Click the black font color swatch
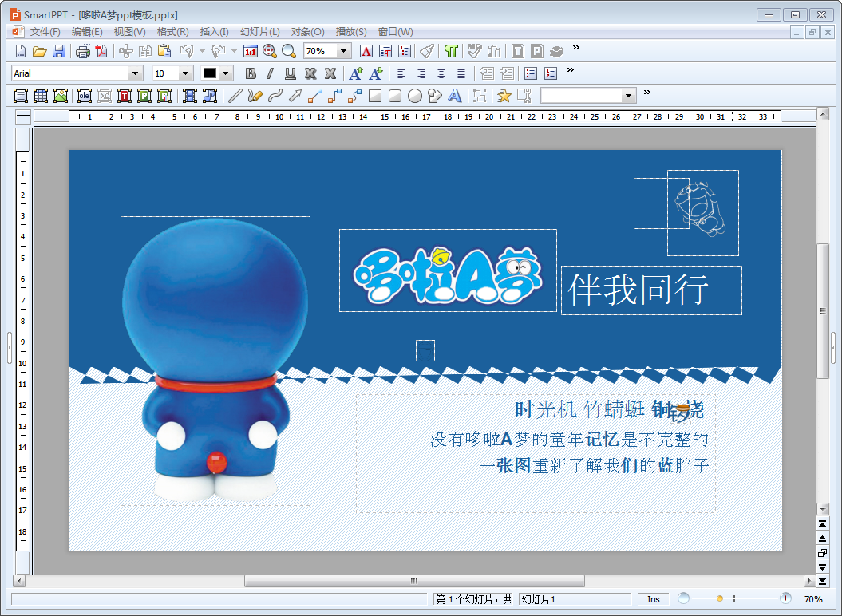The height and width of the screenshot is (616, 842). pos(209,73)
